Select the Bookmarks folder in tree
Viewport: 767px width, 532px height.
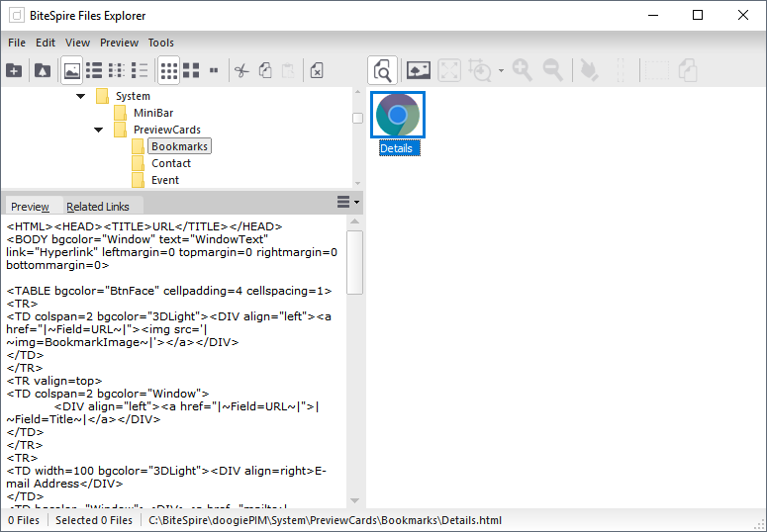coord(179,146)
